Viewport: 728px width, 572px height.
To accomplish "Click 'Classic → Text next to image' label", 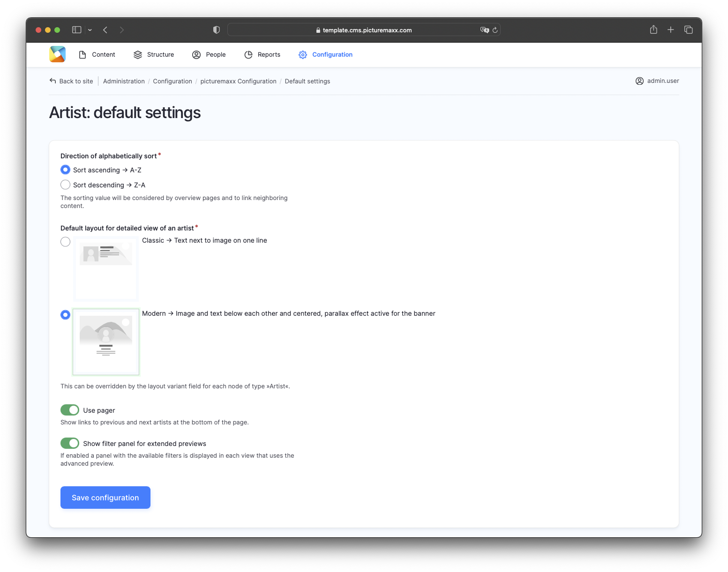I will (x=204, y=240).
